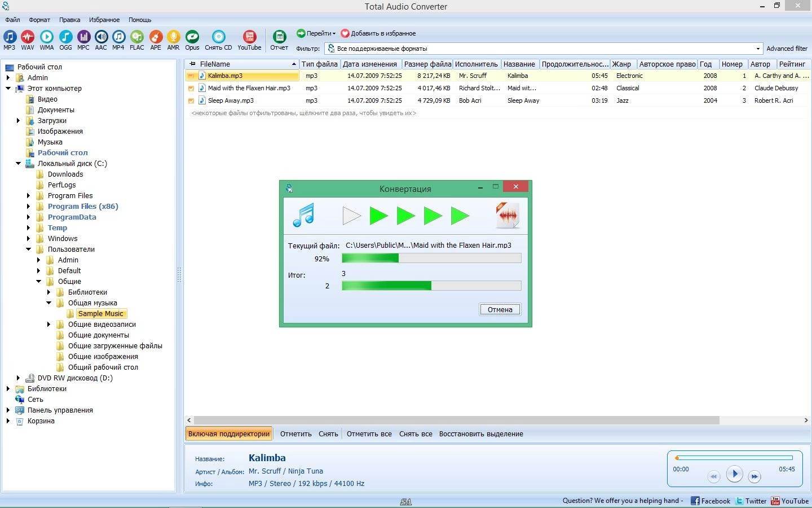812x508 pixels.
Task: Click the Итог total progress bar
Action: coord(431,286)
